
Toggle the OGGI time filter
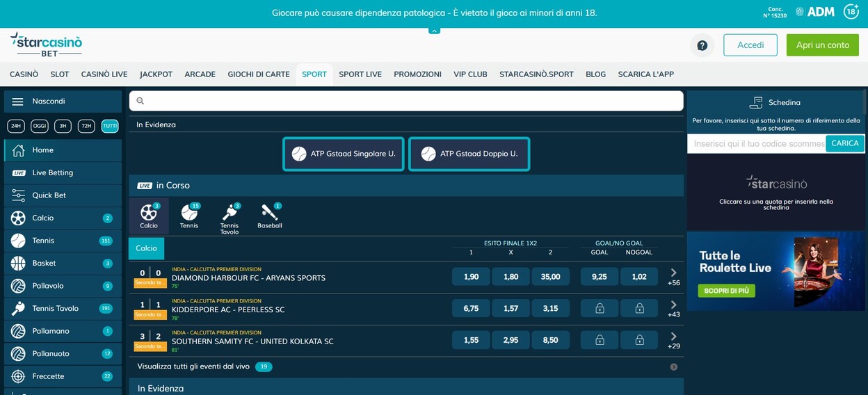point(40,126)
